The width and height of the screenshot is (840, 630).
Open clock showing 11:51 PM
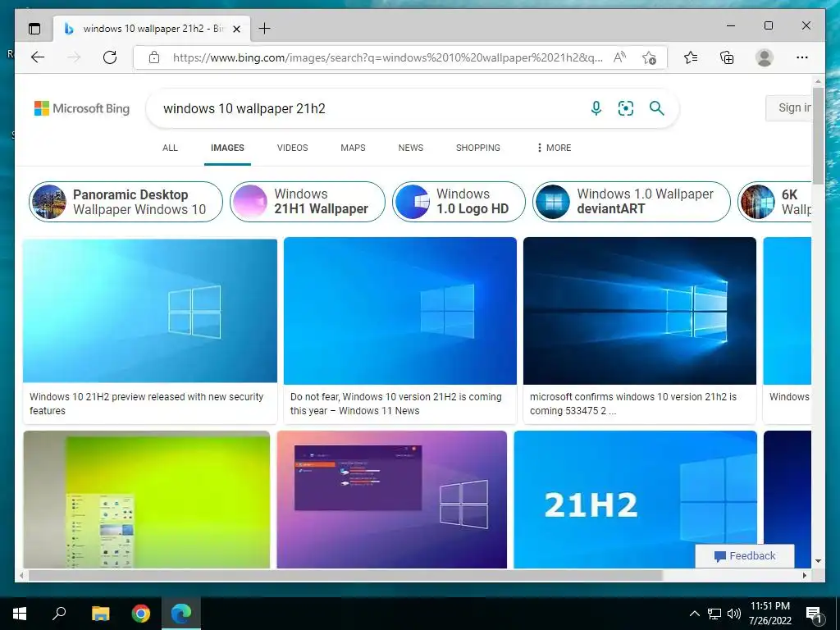pyautogui.click(x=770, y=614)
